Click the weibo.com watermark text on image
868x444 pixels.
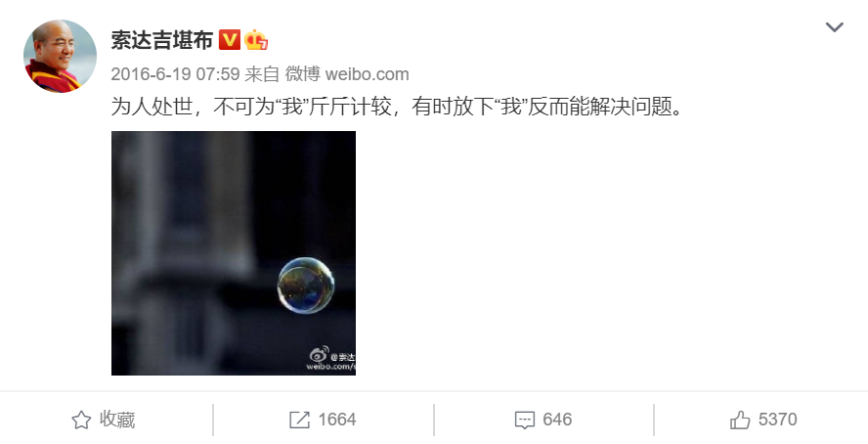[330, 367]
